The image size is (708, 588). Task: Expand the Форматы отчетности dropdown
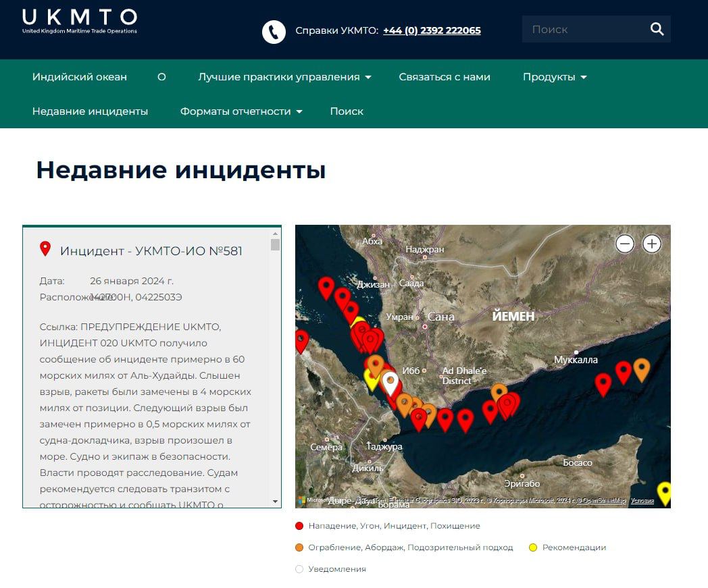point(241,111)
